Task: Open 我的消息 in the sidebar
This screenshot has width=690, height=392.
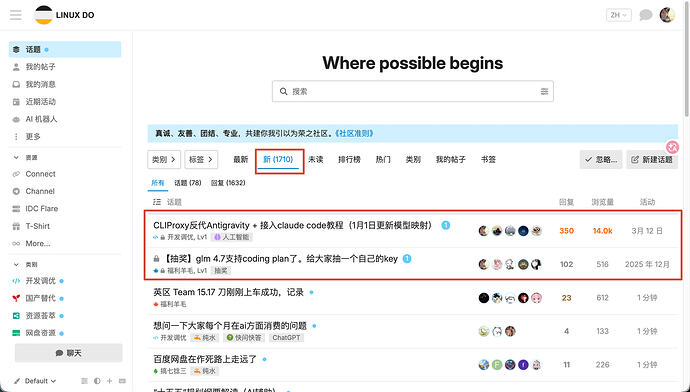Action: [x=65, y=84]
